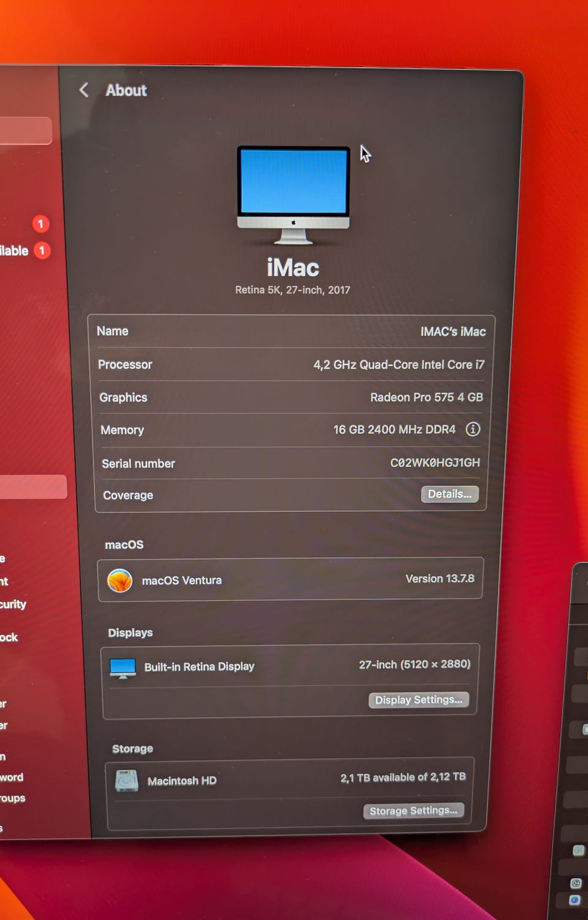
Task: Select the computer name IMAC's iMac
Action: click(453, 332)
